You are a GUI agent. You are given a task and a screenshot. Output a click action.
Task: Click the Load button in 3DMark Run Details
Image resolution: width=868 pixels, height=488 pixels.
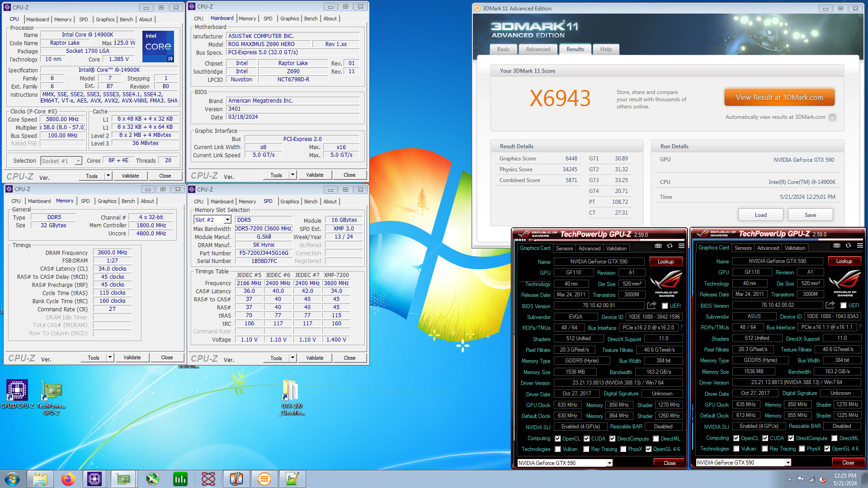760,215
